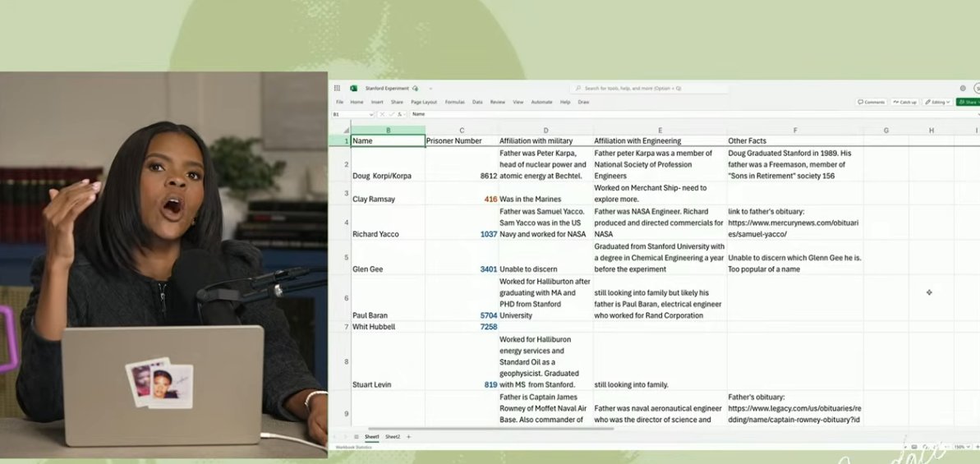Click the Other Facts header cell

[x=795, y=140]
